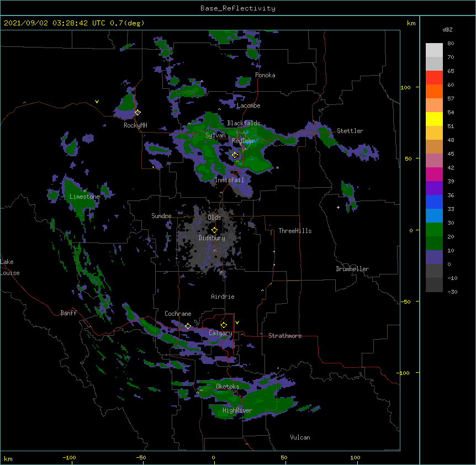The width and height of the screenshot is (476, 465).
Task: Click the RedDeer city label
Action: (244, 141)
